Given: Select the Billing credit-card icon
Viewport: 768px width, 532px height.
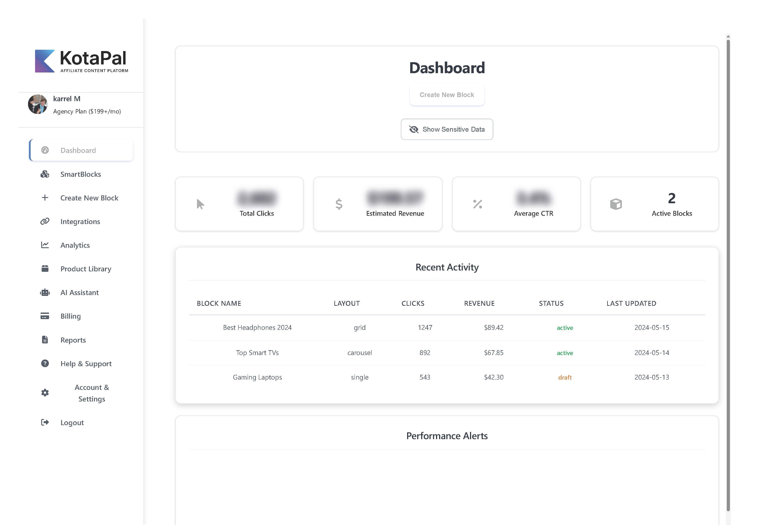Looking at the screenshot, I should [45, 316].
